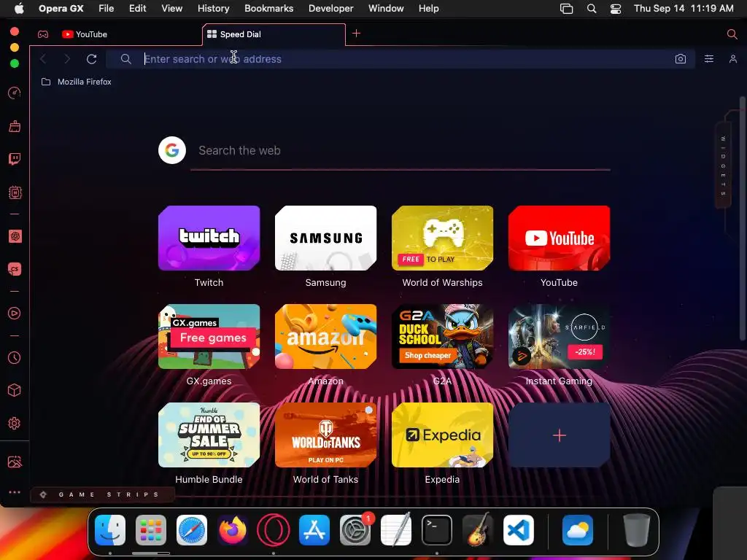Open macOS Control Center icon
747x560 pixels.
tap(616, 9)
